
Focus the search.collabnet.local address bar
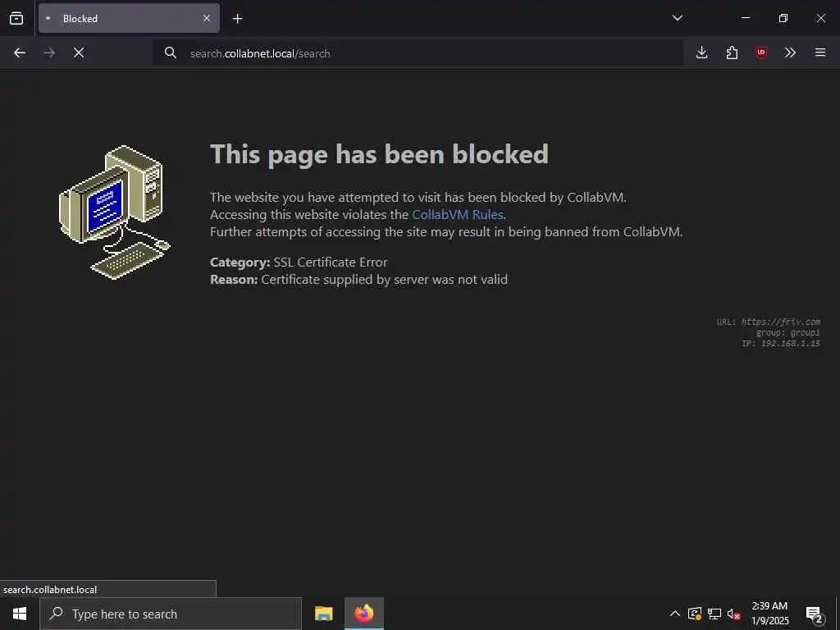point(418,53)
